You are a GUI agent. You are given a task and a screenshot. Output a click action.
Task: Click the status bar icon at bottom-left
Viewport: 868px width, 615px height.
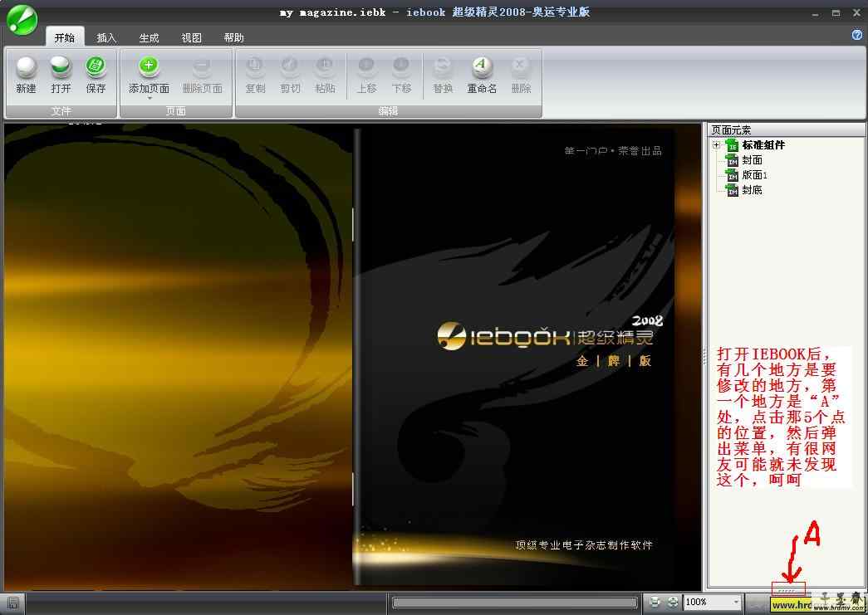tap(12, 603)
